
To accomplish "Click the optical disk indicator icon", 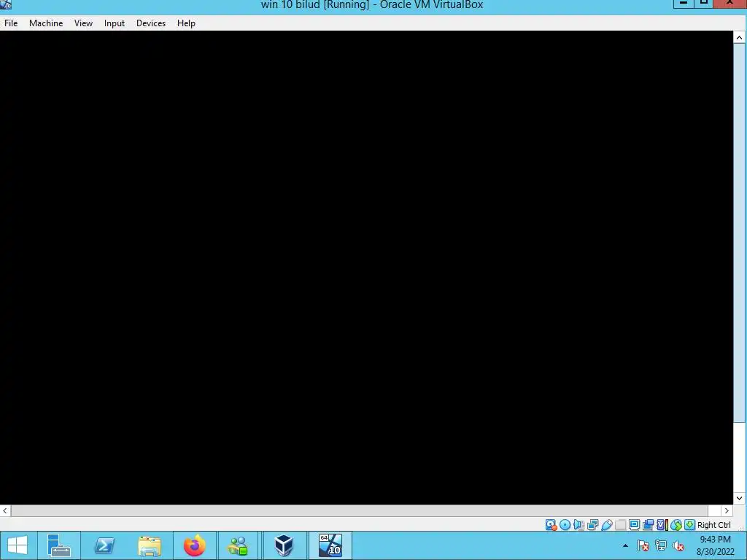I will pyautogui.click(x=565, y=525).
